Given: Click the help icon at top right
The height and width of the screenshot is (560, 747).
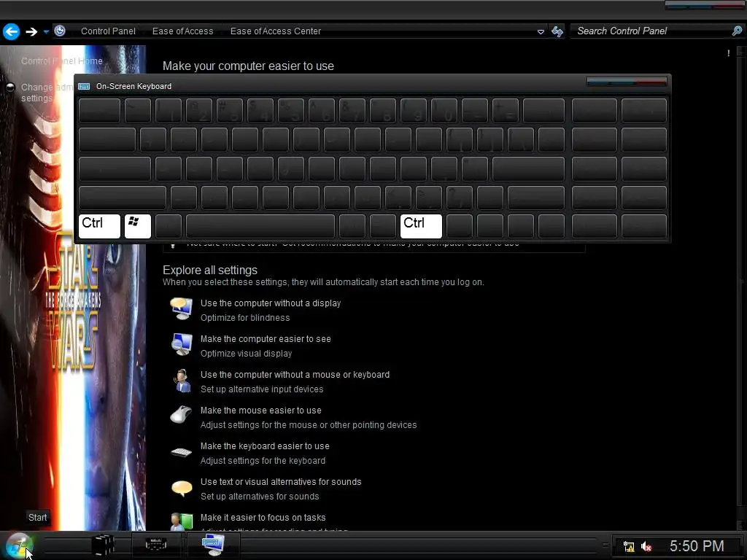Looking at the screenshot, I should 729,53.
